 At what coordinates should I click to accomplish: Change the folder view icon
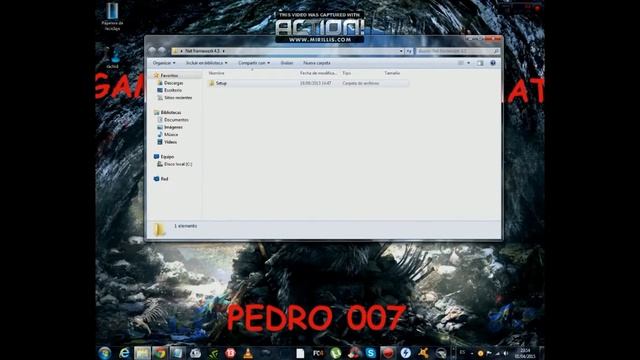(x=461, y=63)
